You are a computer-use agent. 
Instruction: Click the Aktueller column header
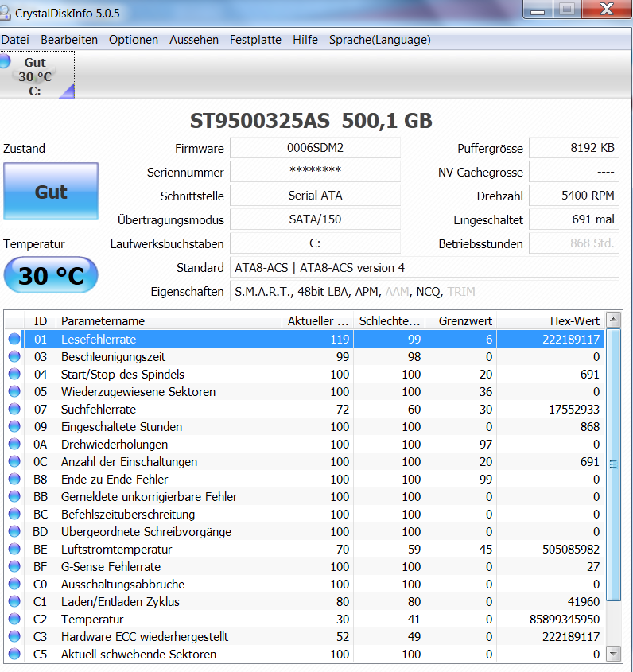pos(317,321)
